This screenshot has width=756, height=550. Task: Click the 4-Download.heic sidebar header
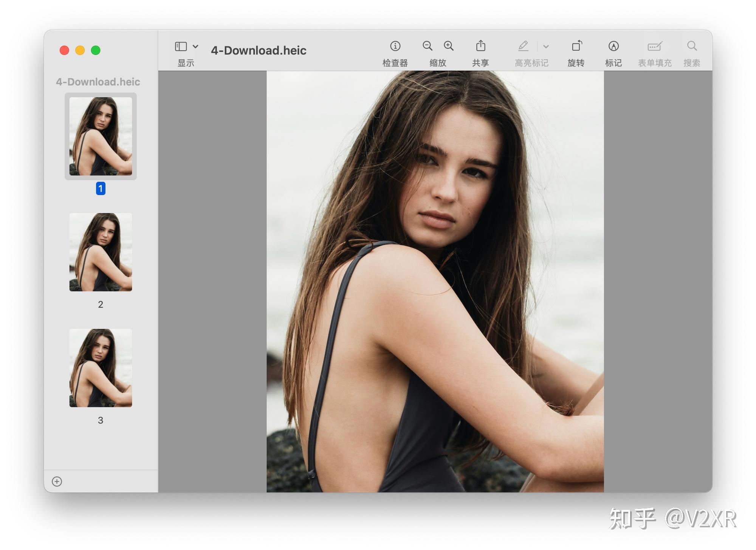click(x=98, y=82)
